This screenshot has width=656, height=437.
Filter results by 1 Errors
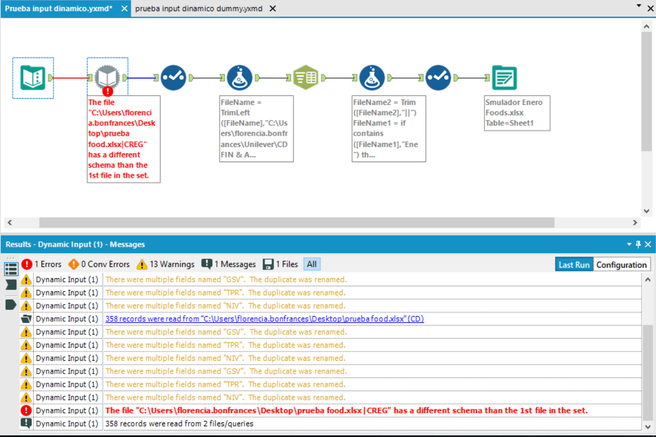41,264
